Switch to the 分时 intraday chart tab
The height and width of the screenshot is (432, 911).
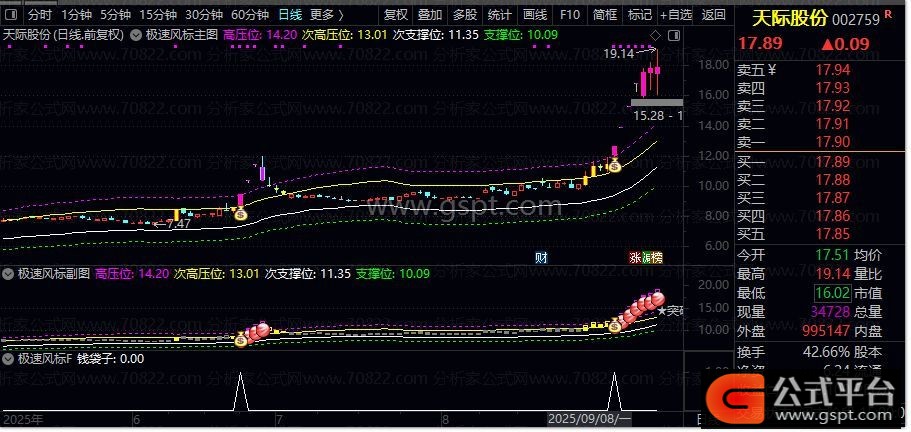coord(40,15)
